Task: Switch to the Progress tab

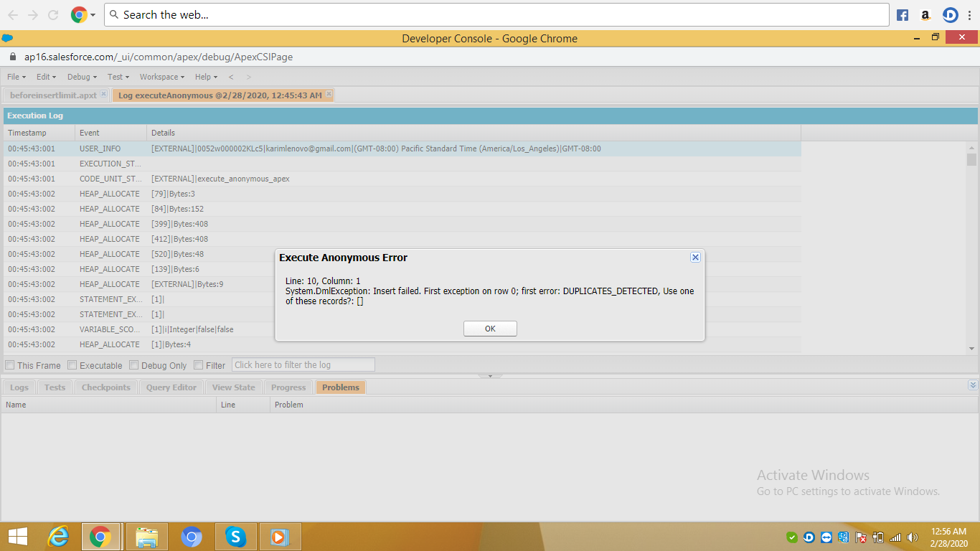Action: point(288,387)
